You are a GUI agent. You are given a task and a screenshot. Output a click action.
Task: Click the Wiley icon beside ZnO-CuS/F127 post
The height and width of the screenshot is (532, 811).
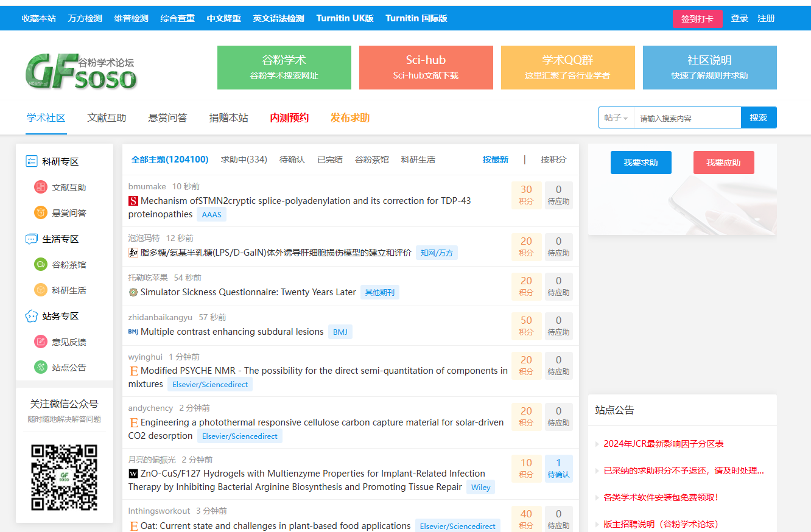point(133,474)
